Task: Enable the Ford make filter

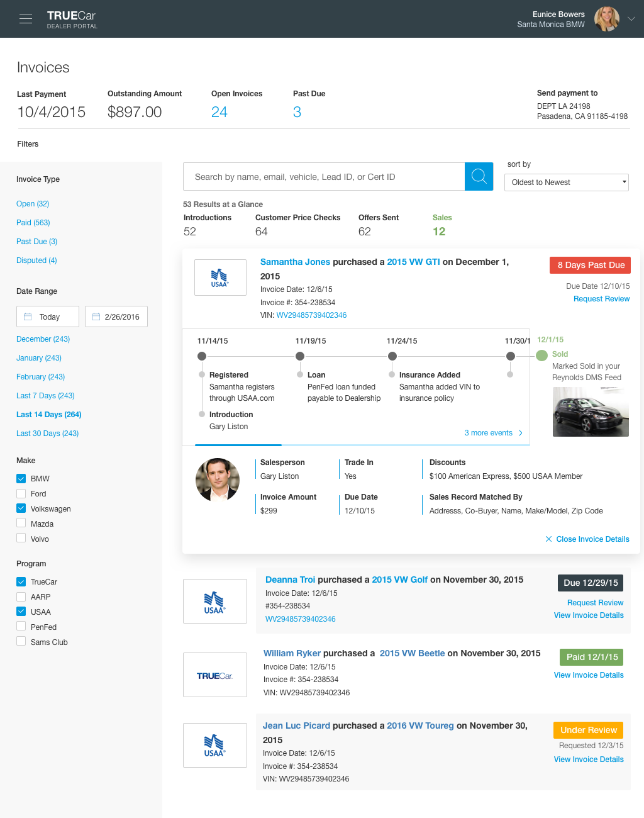Action: [x=21, y=493]
